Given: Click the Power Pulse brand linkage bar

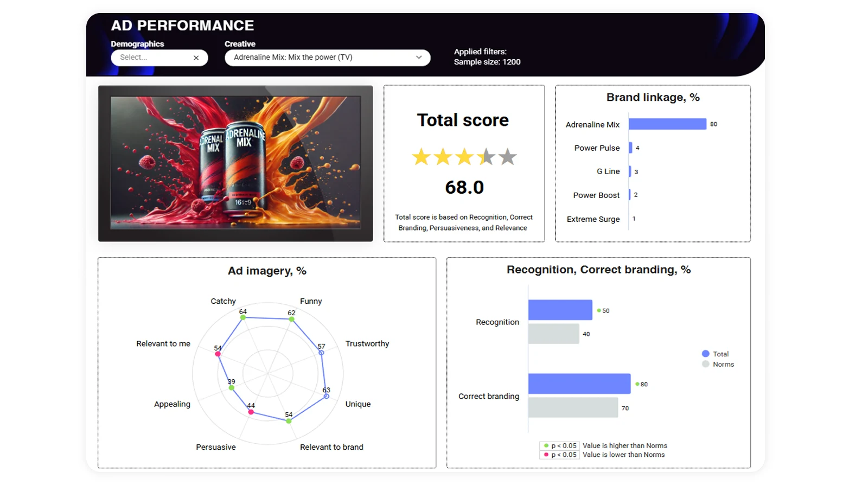Looking at the screenshot, I should pyautogui.click(x=630, y=148).
